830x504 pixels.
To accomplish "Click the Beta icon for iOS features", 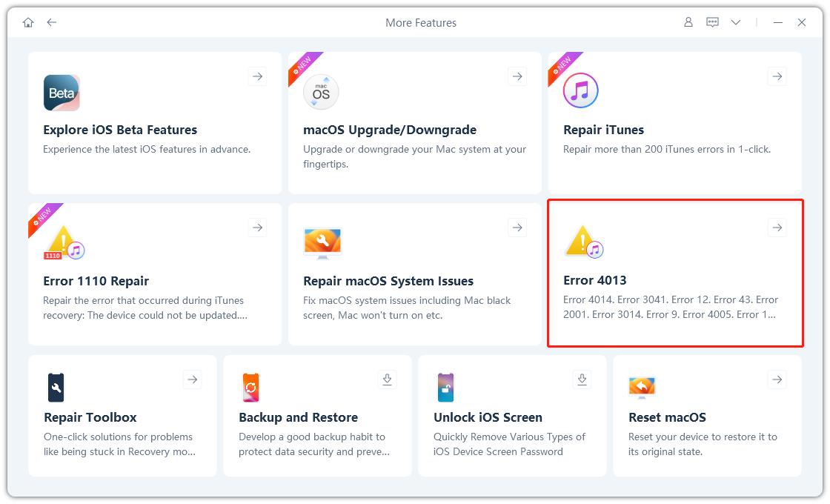I will (62, 93).
